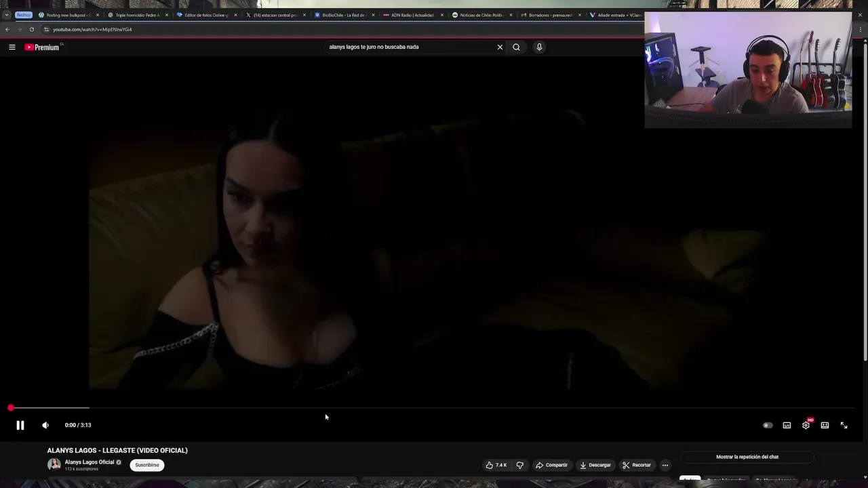Turn on subtitles with the captions icon

tap(787, 425)
